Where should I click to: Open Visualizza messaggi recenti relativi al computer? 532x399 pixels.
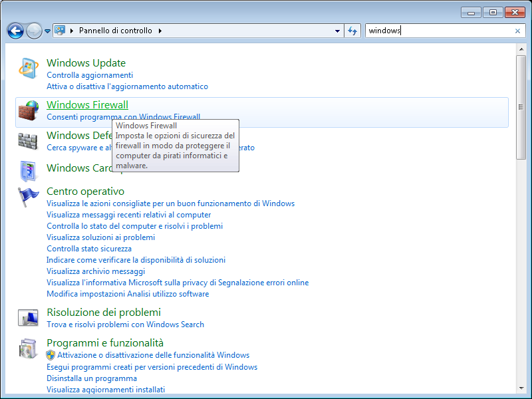pyautogui.click(x=129, y=215)
